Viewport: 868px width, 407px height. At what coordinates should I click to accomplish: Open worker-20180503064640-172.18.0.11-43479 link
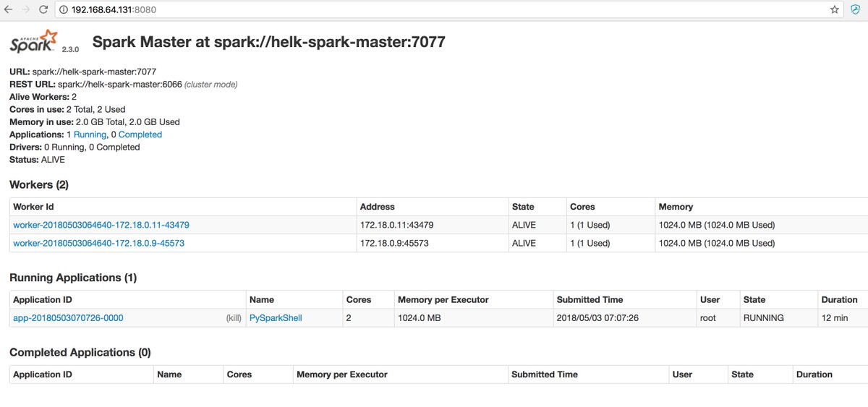coord(101,225)
